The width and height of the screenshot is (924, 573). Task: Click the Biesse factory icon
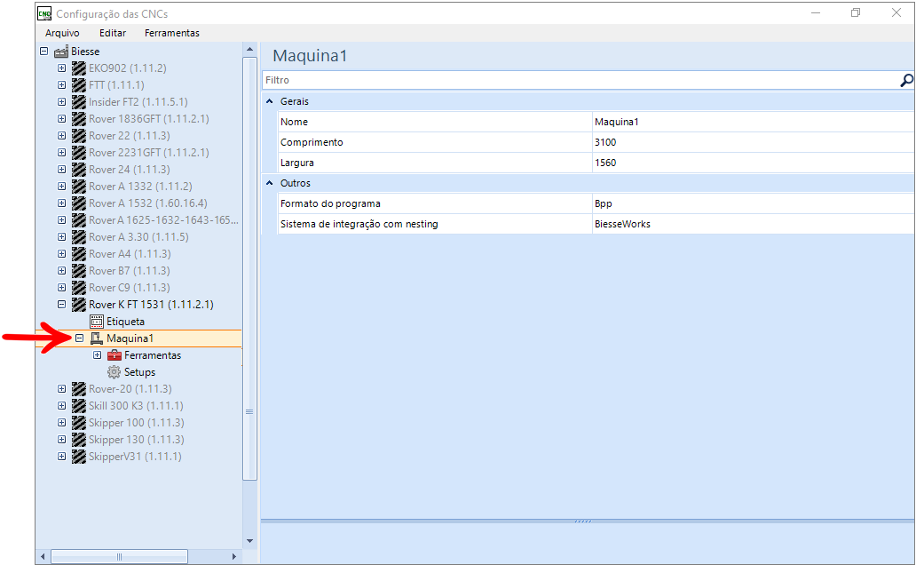(61, 52)
